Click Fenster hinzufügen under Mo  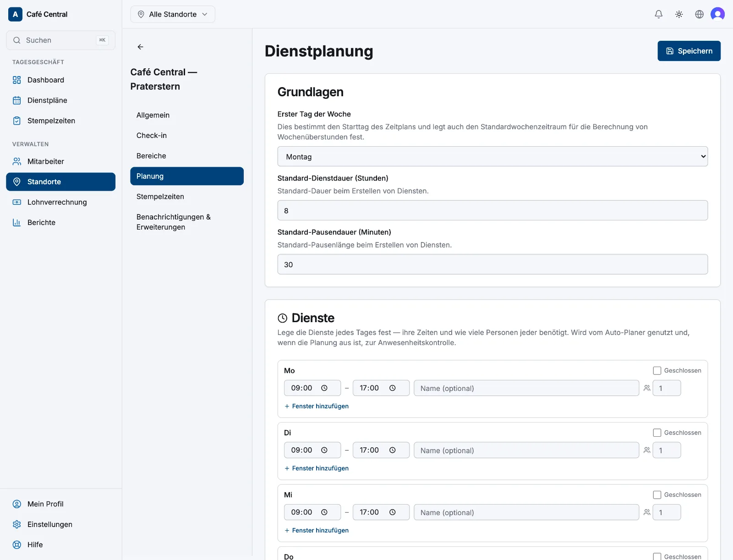pos(317,406)
